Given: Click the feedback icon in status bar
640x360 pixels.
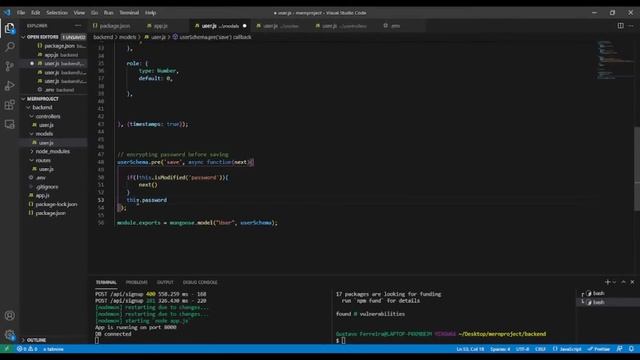Looking at the screenshot, I should coord(620,349).
